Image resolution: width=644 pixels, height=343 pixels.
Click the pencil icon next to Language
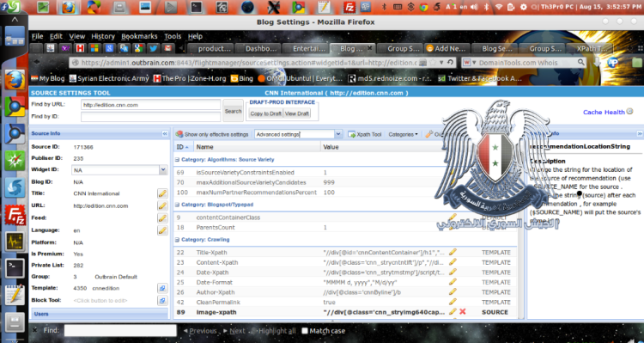click(x=162, y=230)
